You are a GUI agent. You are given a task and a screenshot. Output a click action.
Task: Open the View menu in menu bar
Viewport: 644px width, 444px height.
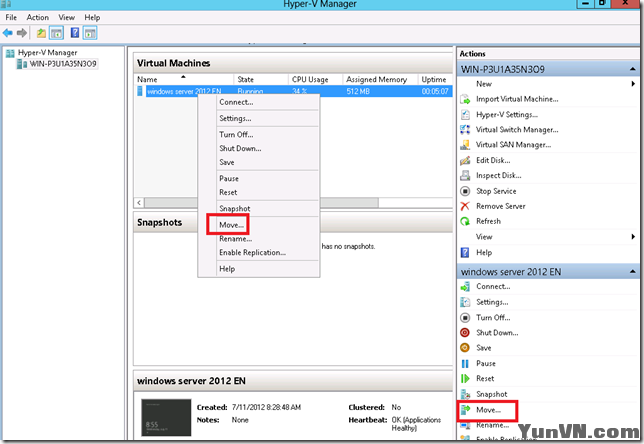(x=67, y=17)
